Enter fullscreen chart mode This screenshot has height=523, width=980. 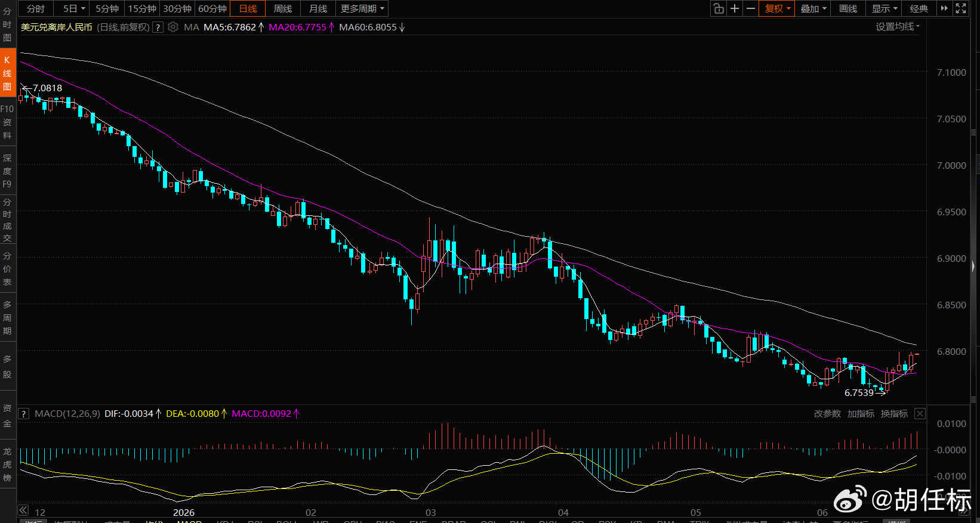pyautogui.click(x=961, y=8)
